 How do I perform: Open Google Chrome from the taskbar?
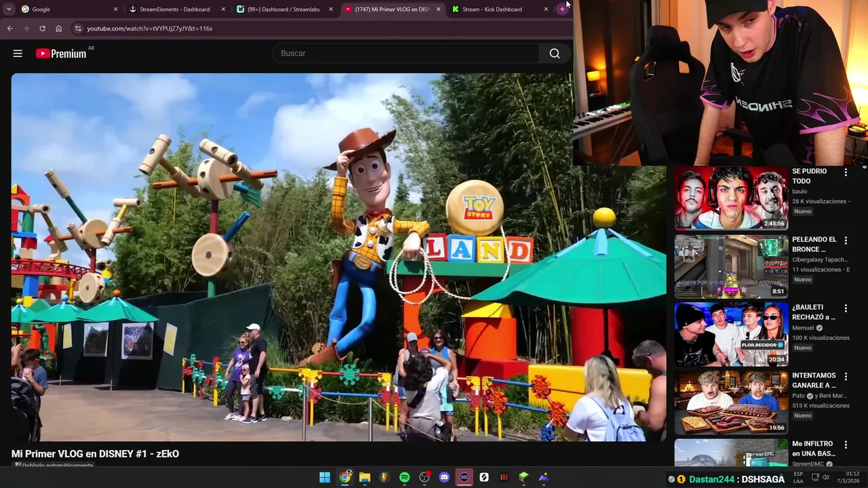(x=344, y=478)
